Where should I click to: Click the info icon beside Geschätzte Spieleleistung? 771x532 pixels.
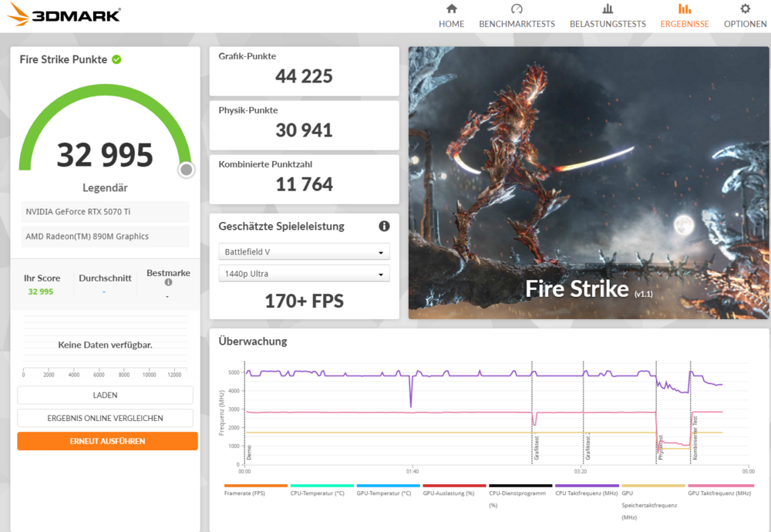(x=384, y=226)
